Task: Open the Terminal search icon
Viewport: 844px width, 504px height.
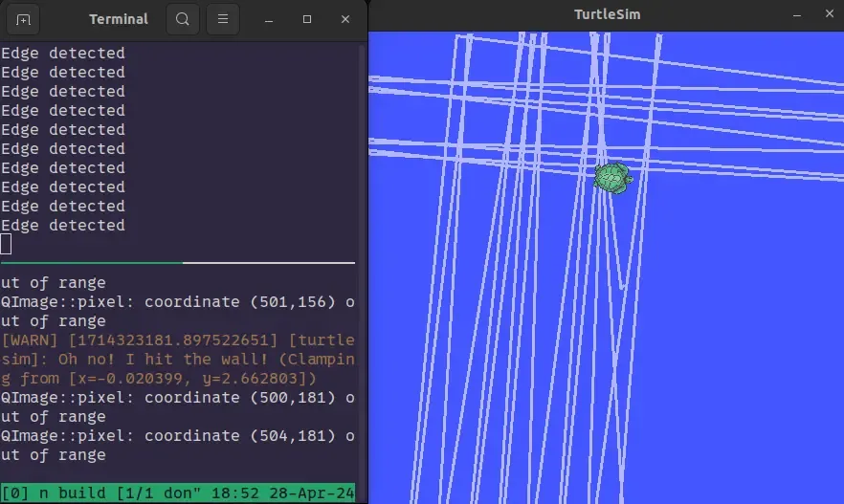Action: tap(183, 19)
